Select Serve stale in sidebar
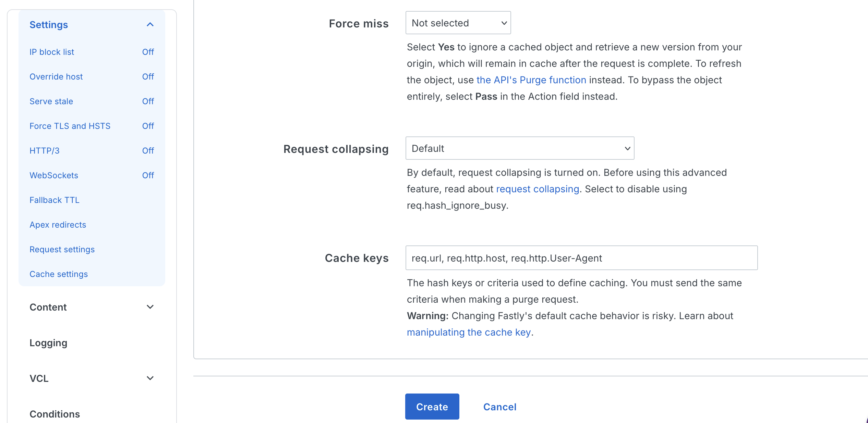This screenshot has width=868, height=423. point(51,101)
